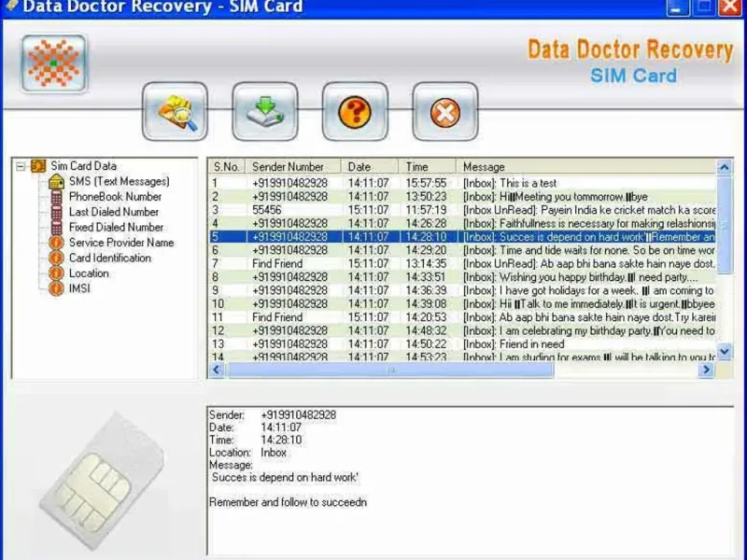Select highlighted row 'Succes is depend on hard work'

click(x=462, y=237)
